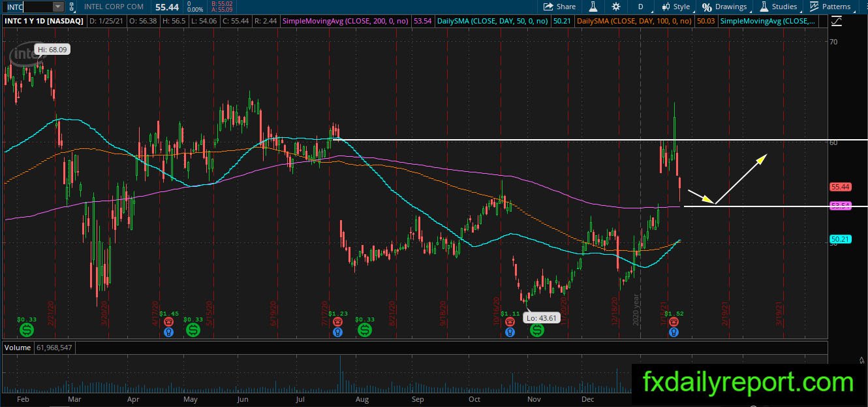Click the 70 label on the price axis

[x=833, y=42]
